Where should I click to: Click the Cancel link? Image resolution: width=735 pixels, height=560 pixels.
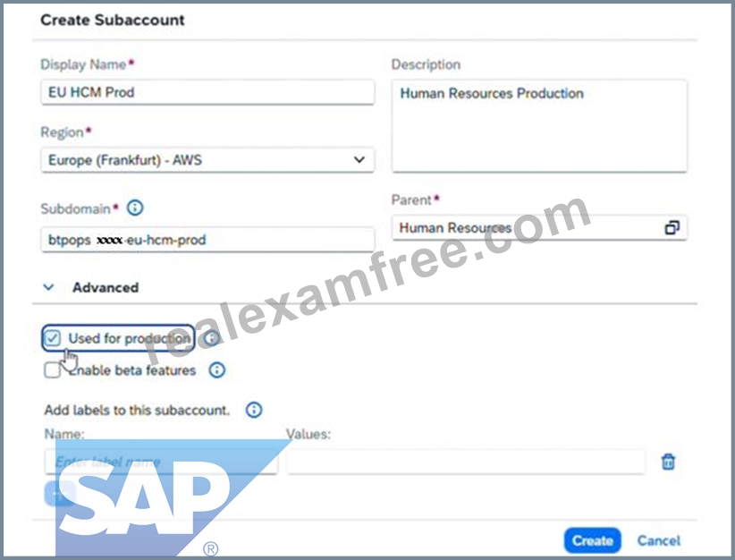click(659, 540)
